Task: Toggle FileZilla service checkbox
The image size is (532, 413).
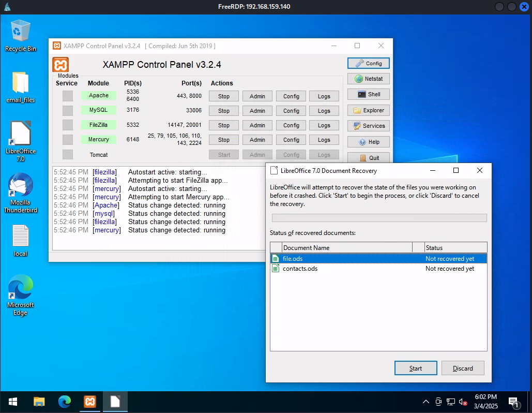Action: [x=68, y=125]
